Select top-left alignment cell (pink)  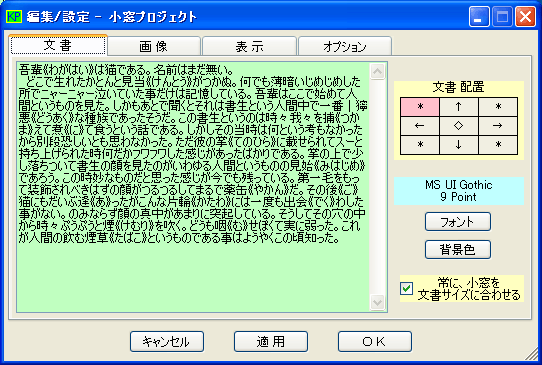420,106
